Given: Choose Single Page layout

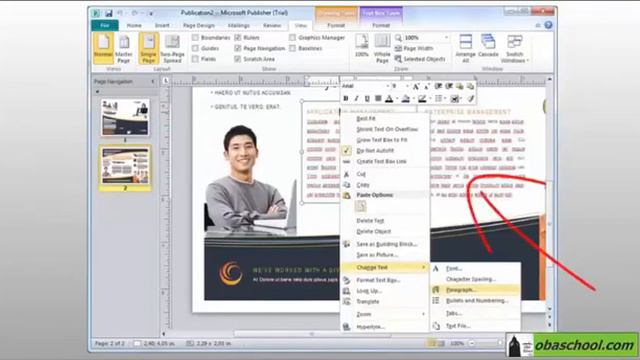Looking at the screenshot, I should [149, 49].
